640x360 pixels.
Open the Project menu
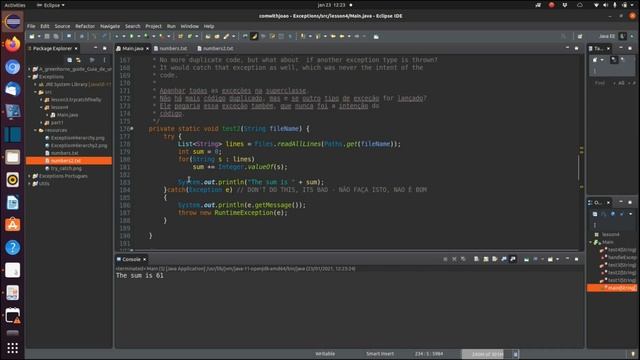[x=153, y=26]
